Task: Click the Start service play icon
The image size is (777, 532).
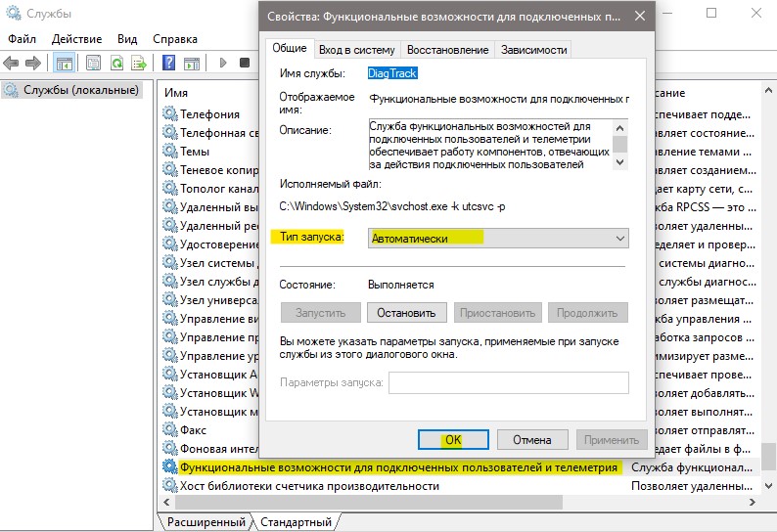Action: (x=223, y=63)
